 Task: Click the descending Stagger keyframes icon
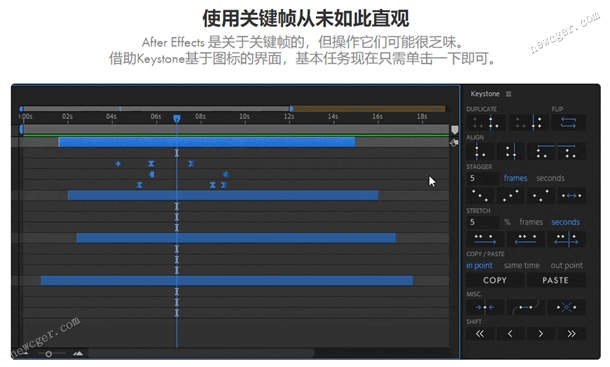(480, 195)
